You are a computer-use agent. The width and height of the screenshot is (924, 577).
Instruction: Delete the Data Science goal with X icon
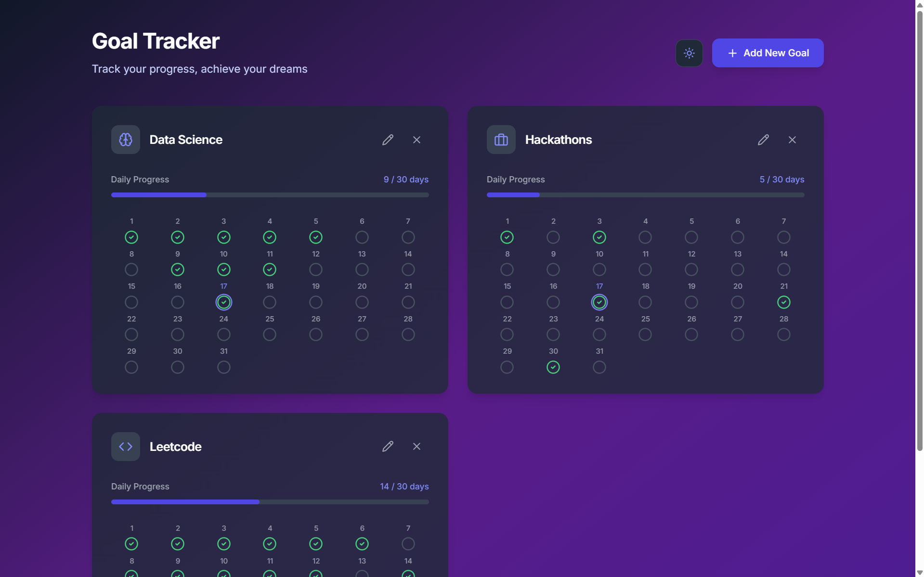point(416,140)
